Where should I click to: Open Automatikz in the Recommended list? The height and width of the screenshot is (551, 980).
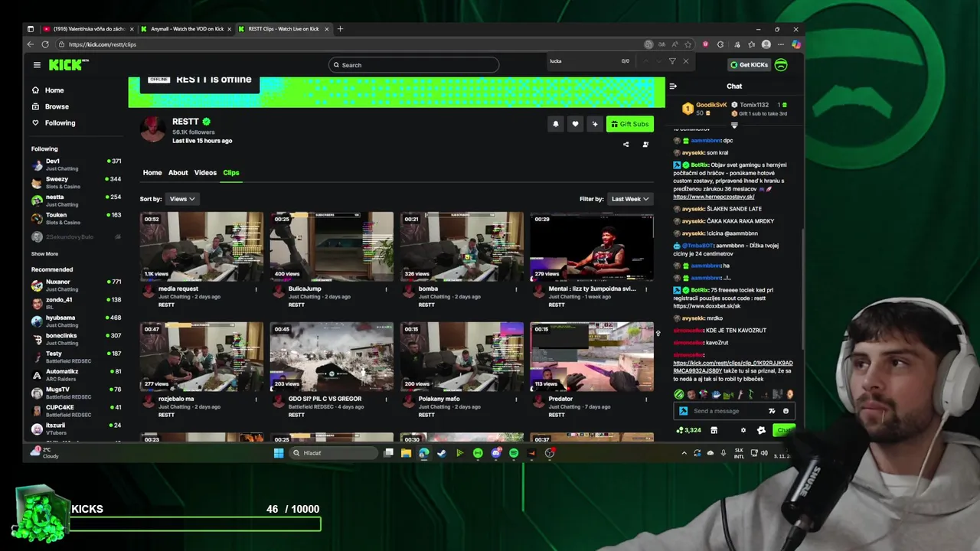(76, 375)
